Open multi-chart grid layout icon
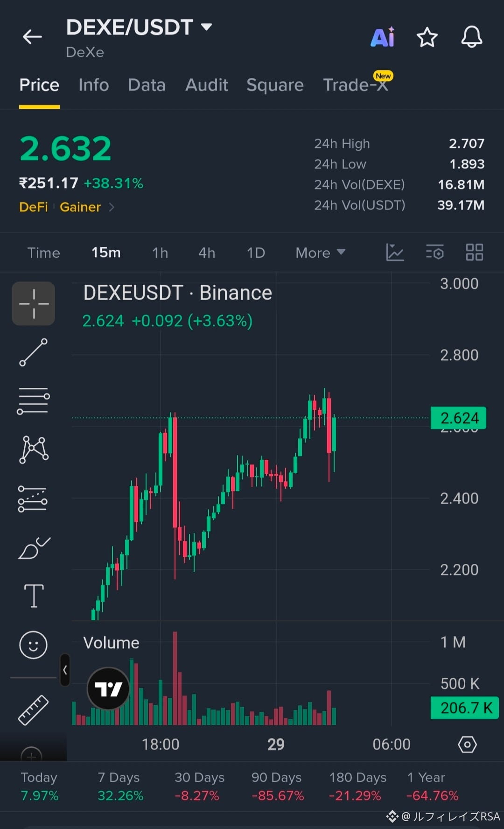Image resolution: width=504 pixels, height=829 pixels. click(474, 253)
